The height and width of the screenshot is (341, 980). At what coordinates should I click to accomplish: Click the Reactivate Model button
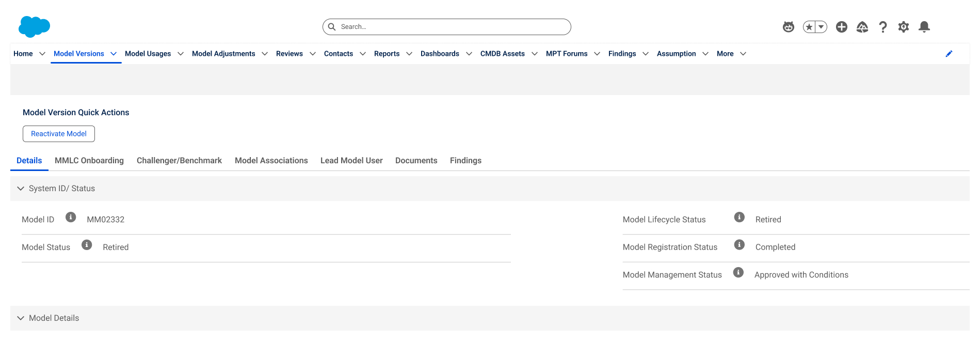coord(59,134)
